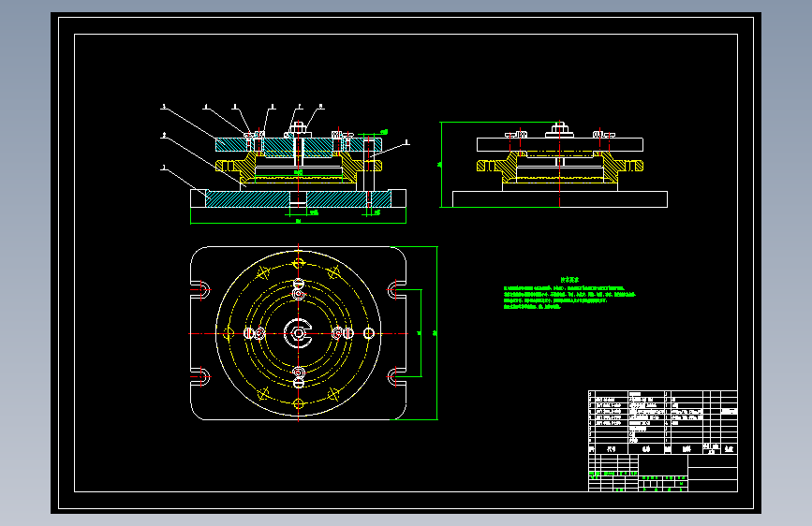Select the large yellow outer circle in plan view

(298, 333)
